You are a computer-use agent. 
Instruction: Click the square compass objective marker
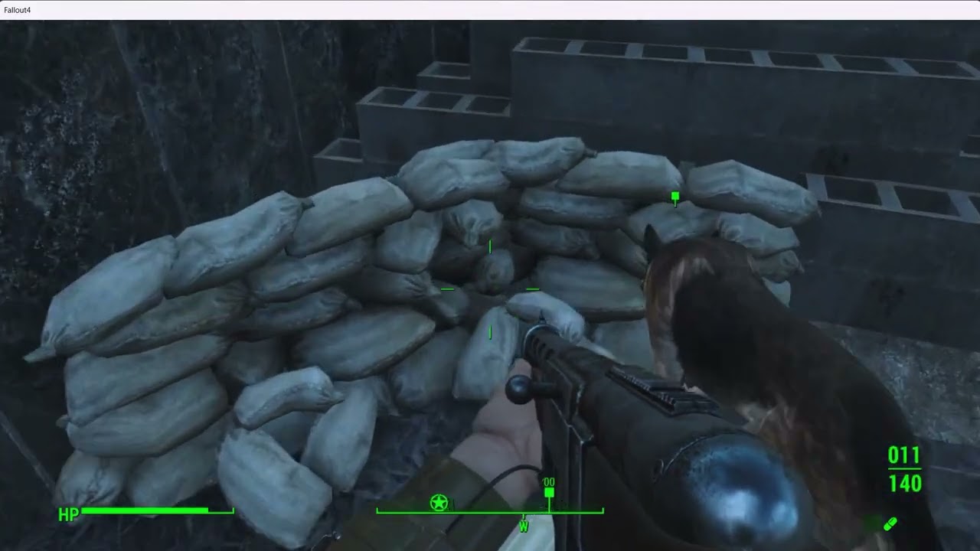549,493
